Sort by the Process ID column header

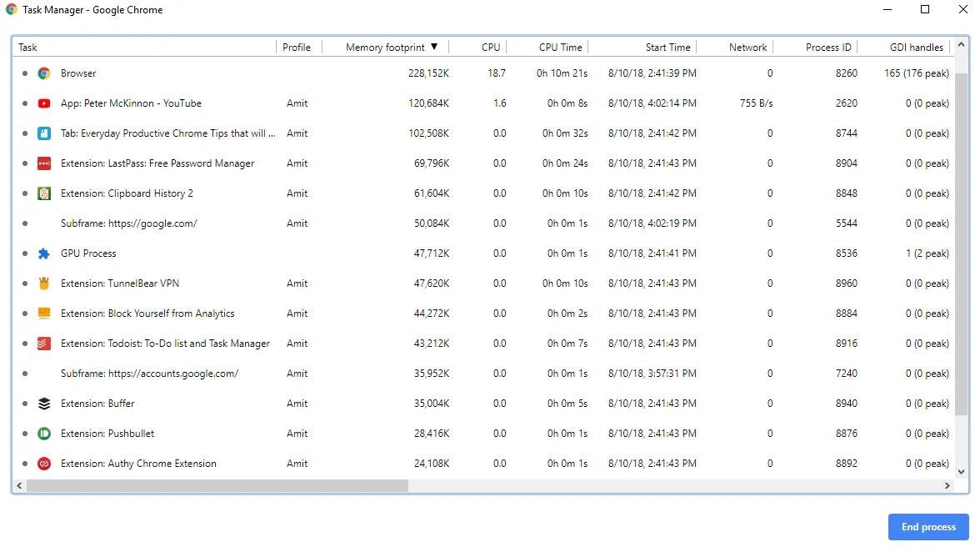pos(828,48)
